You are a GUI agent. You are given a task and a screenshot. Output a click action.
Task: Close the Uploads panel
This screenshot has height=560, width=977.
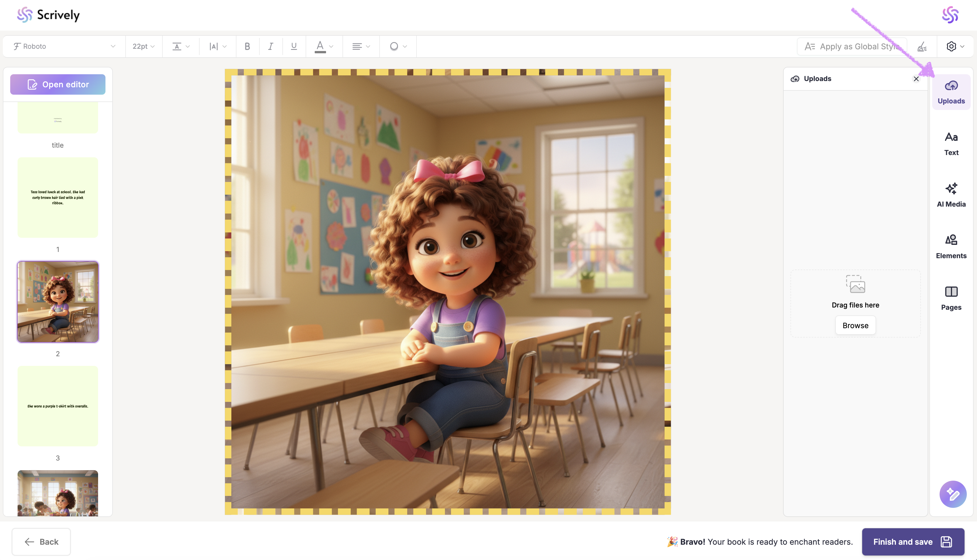coord(916,79)
